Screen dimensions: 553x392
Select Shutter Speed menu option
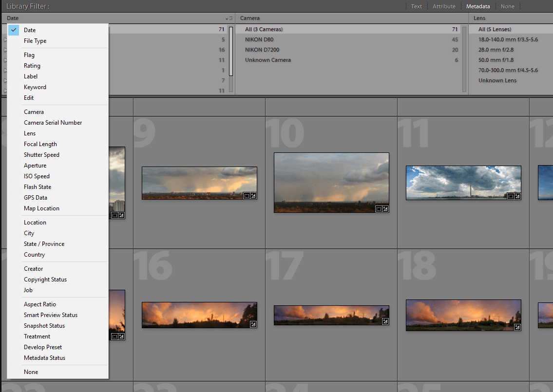coord(57,155)
